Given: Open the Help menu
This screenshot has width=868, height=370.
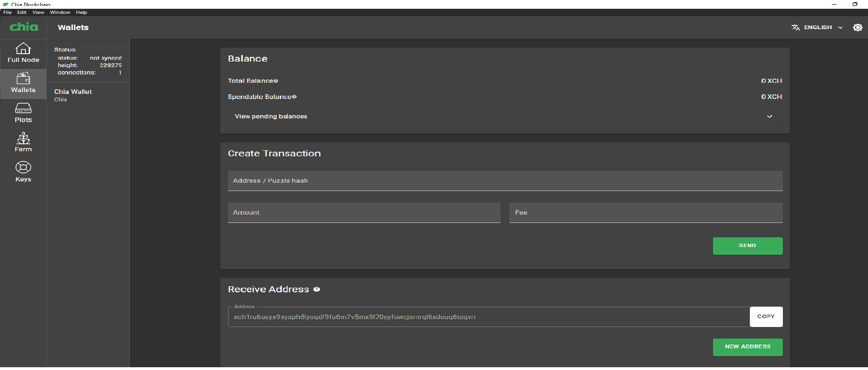Looking at the screenshot, I should coord(81,12).
